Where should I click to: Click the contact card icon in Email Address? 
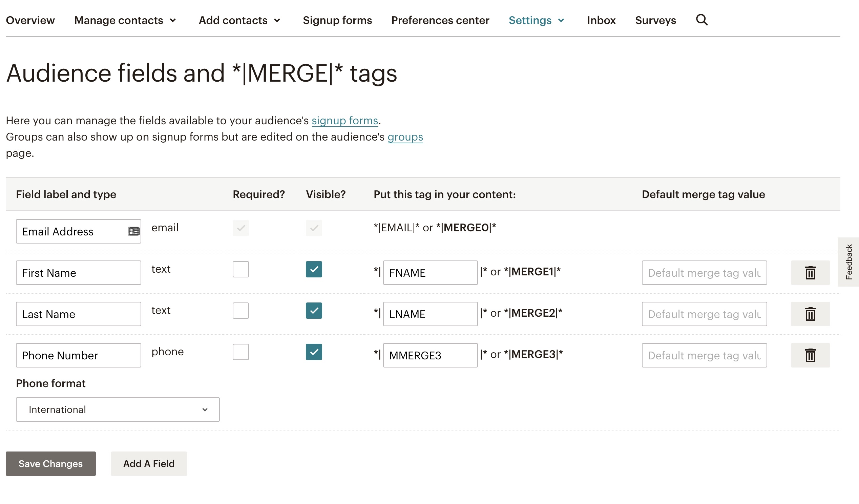(x=133, y=231)
